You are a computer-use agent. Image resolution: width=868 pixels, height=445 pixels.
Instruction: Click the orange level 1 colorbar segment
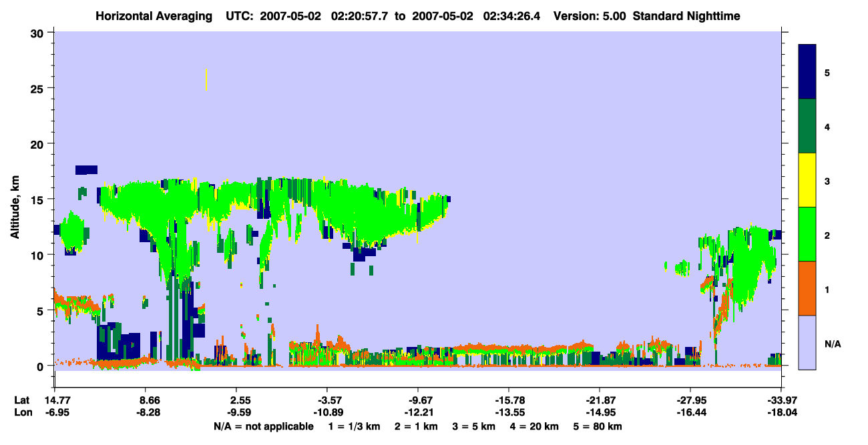[x=807, y=288]
